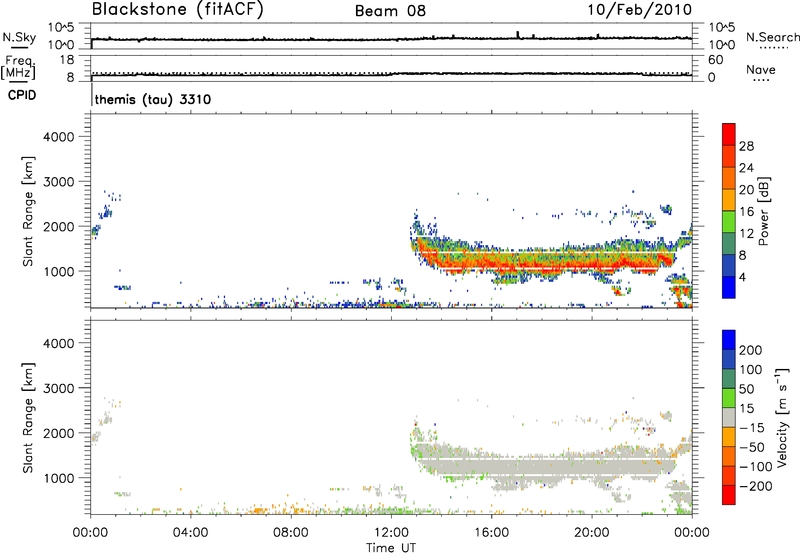
Task: Click the '12:00' time axis label
Action: coord(390,533)
